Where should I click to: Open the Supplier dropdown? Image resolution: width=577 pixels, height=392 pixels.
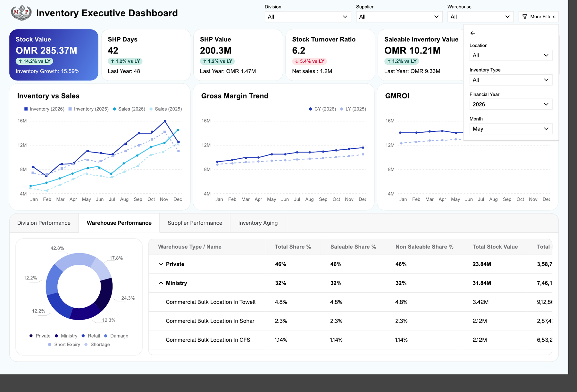[399, 17]
